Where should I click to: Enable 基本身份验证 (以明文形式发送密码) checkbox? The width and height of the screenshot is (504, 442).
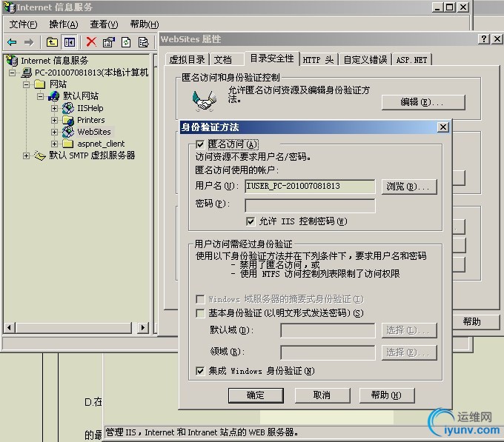coord(200,313)
